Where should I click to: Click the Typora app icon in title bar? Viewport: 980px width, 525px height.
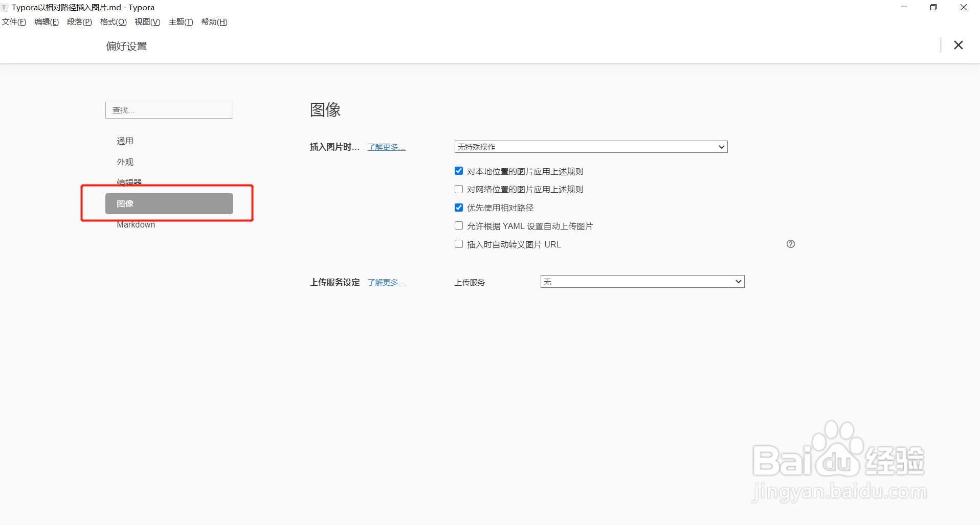[5, 7]
